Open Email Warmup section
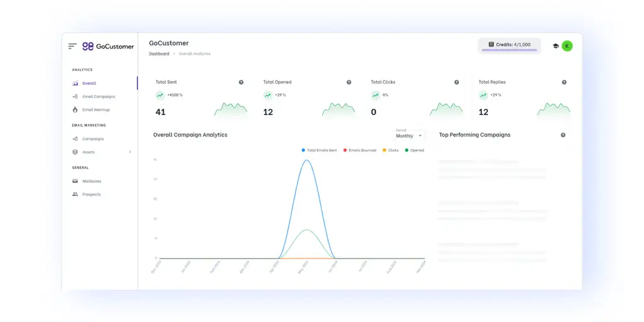This screenshot has height=322, width=644. point(96,109)
